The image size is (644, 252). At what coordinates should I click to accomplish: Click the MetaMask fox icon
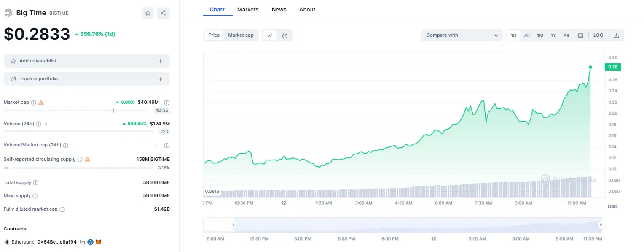(x=98, y=242)
